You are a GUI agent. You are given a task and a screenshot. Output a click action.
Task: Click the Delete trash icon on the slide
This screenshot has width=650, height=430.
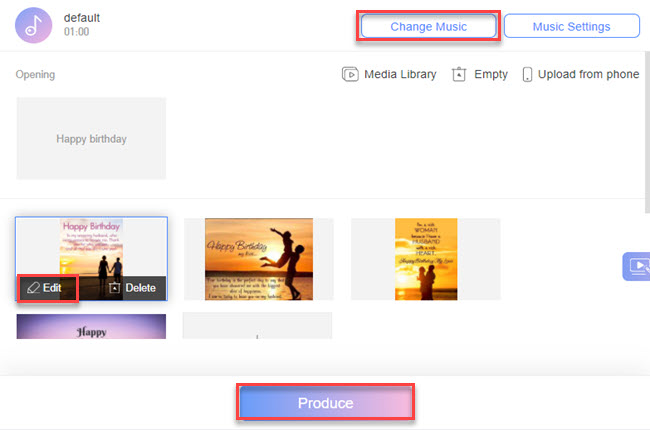115,288
